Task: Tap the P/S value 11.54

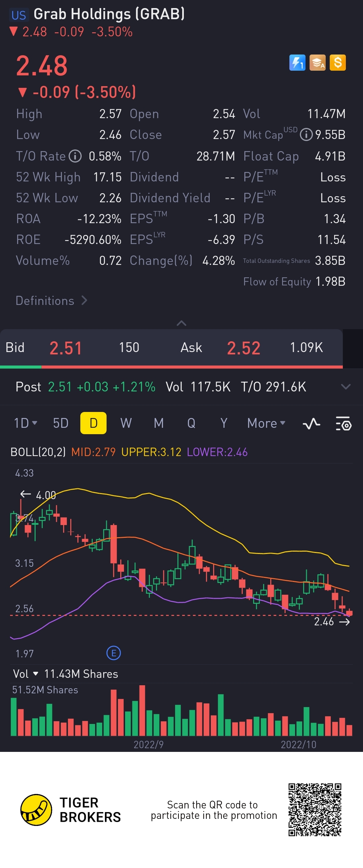Action: (332, 240)
